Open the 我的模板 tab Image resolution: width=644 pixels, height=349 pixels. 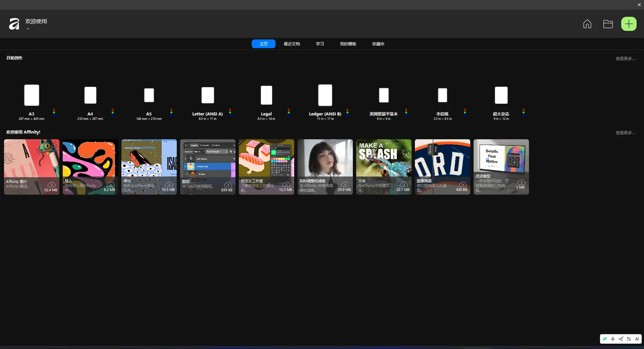pyautogui.click(x=348, y=44)
